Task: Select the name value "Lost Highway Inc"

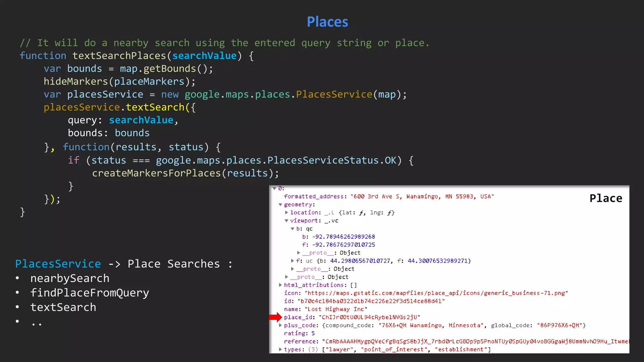Action: pos(336,309)
